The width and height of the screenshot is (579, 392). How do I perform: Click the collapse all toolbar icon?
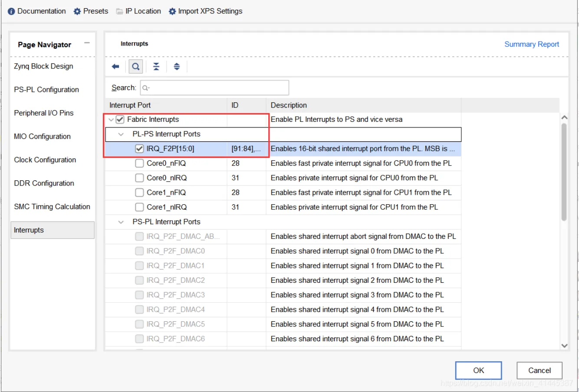click(x=156, y=66)
